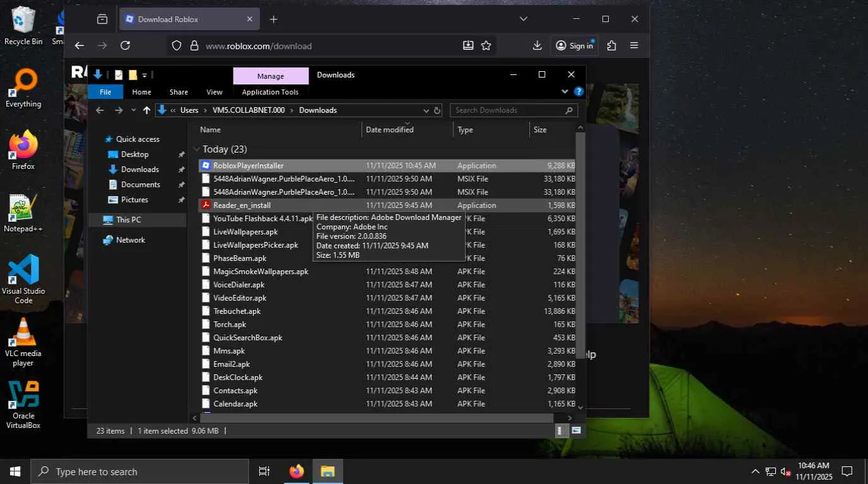Open the Home ribbon tab
Viewport: 868px width, 484px height.
[141, 92]
